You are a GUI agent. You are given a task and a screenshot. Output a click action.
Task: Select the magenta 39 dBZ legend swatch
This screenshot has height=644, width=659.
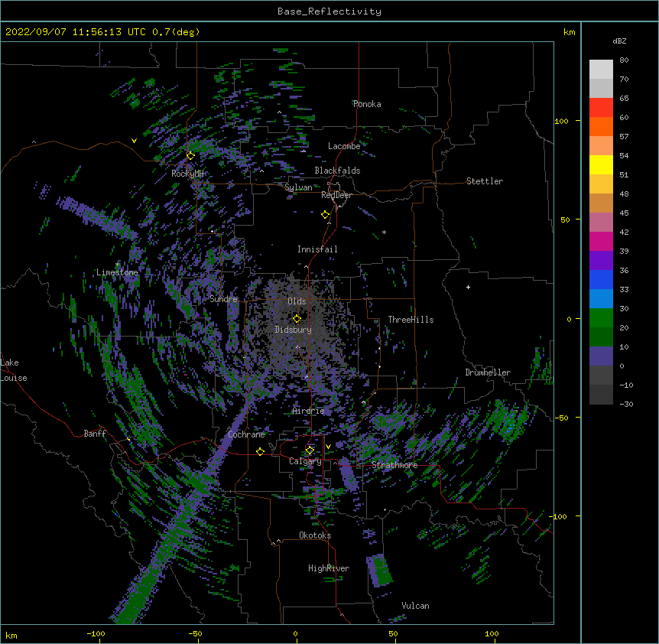(601, 241)
